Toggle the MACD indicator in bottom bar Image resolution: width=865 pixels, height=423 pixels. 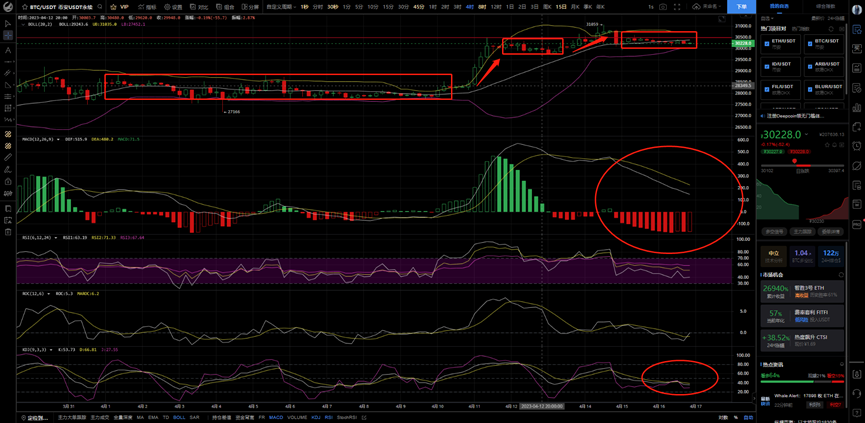pyautogui.click(x=275, y=417)
